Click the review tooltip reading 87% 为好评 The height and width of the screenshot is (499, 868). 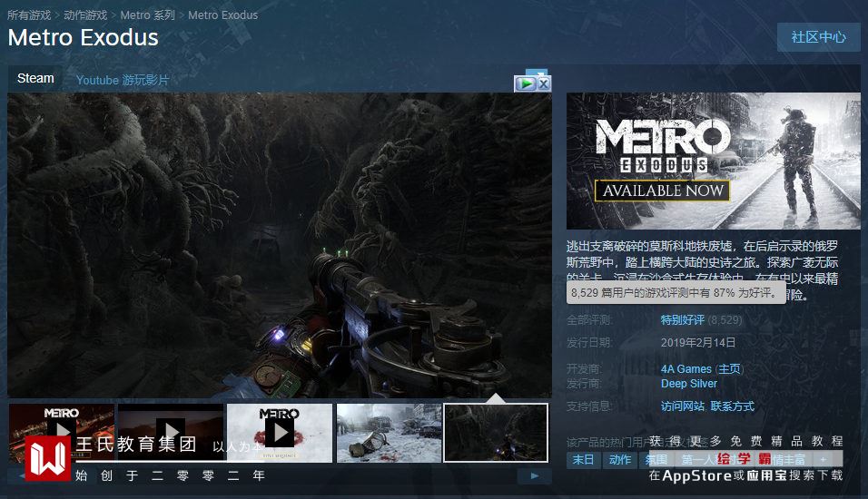[676, 293]
